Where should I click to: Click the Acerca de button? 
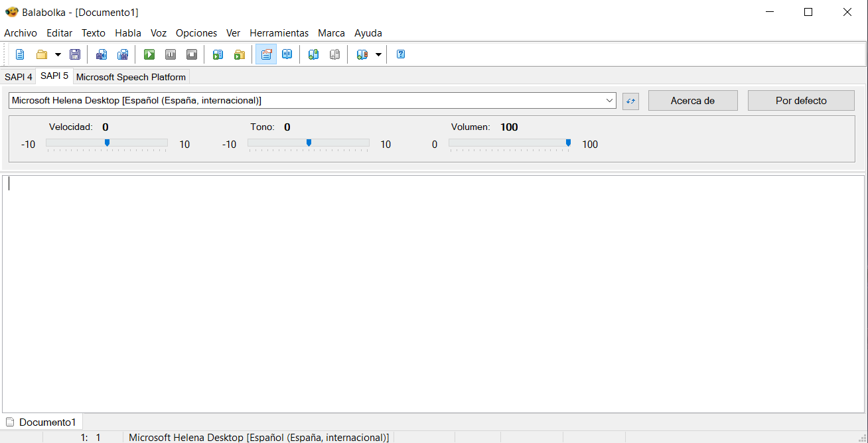693,101
